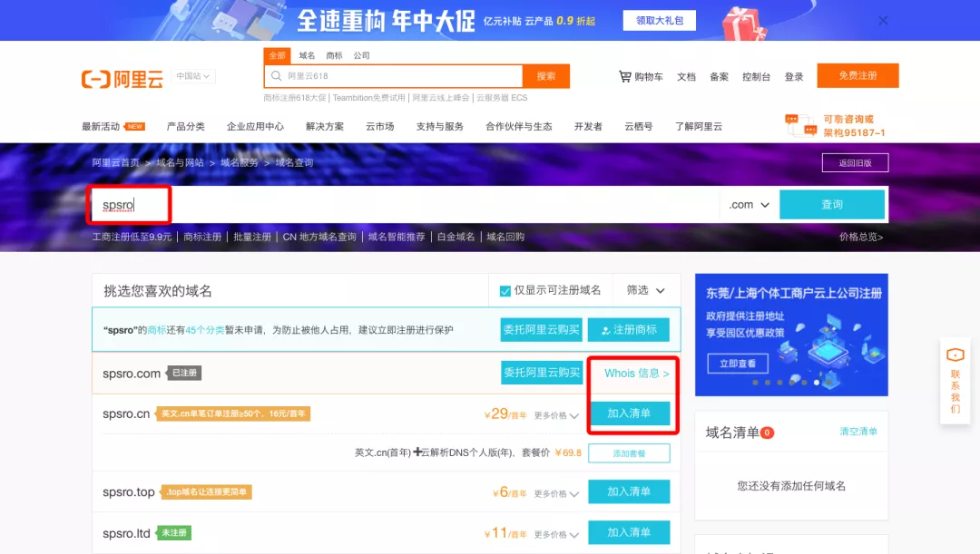Open 了解阿里云 menu
This screenshot has width=980, height=554.
pyautogui.click(x=699, y=126)
